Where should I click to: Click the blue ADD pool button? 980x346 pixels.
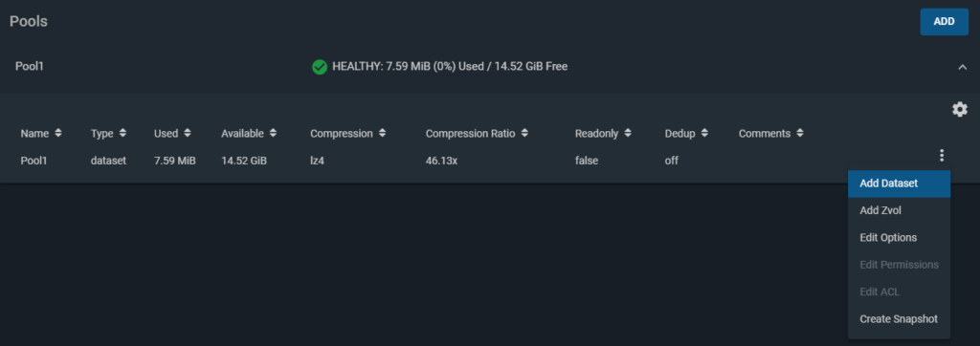click(x=944, y=22)
